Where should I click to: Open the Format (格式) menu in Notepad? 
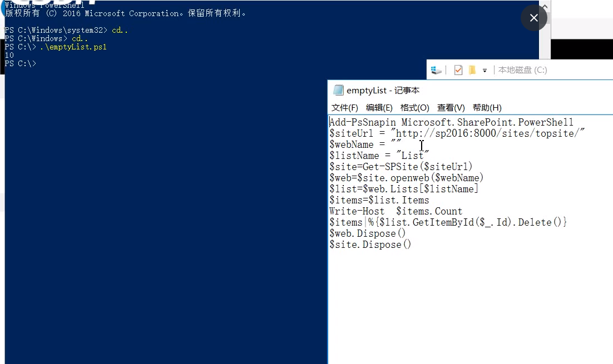414,108
